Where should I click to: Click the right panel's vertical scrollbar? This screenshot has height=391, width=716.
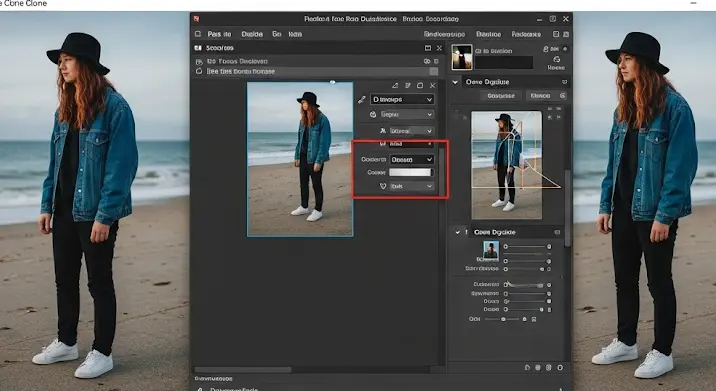(567, 208)
